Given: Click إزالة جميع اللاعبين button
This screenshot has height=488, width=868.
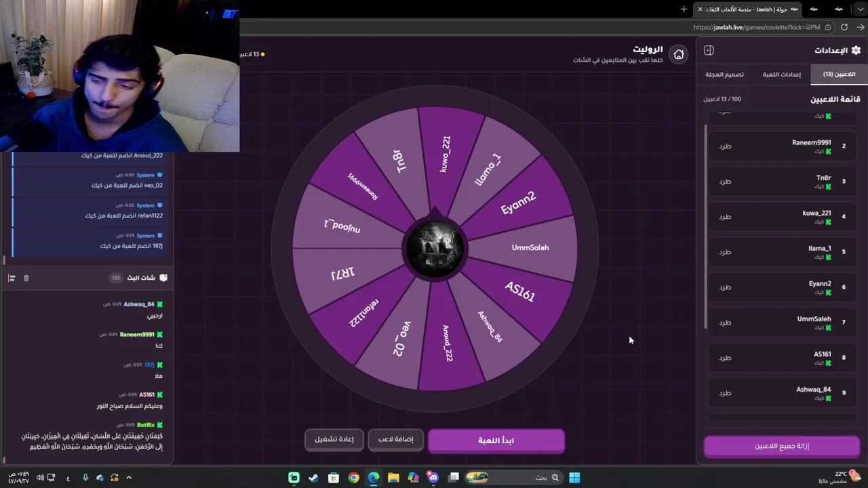Looking at the screenshot, I should [x=782, y=446].
